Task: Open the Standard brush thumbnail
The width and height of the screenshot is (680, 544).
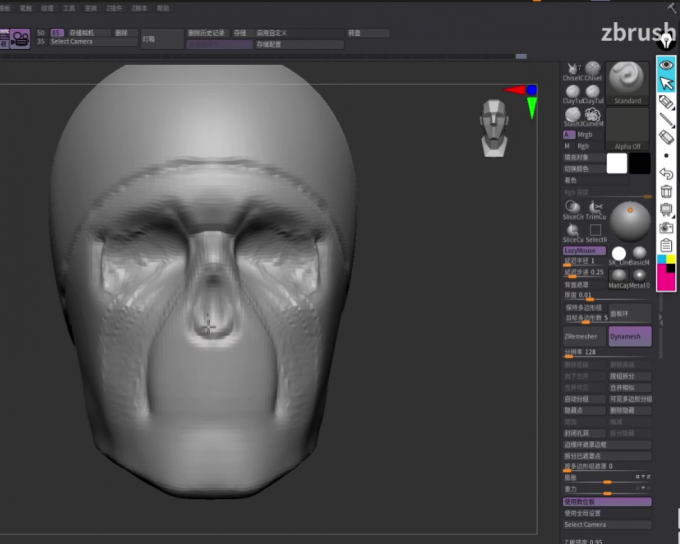Action: tap(627, 83)
